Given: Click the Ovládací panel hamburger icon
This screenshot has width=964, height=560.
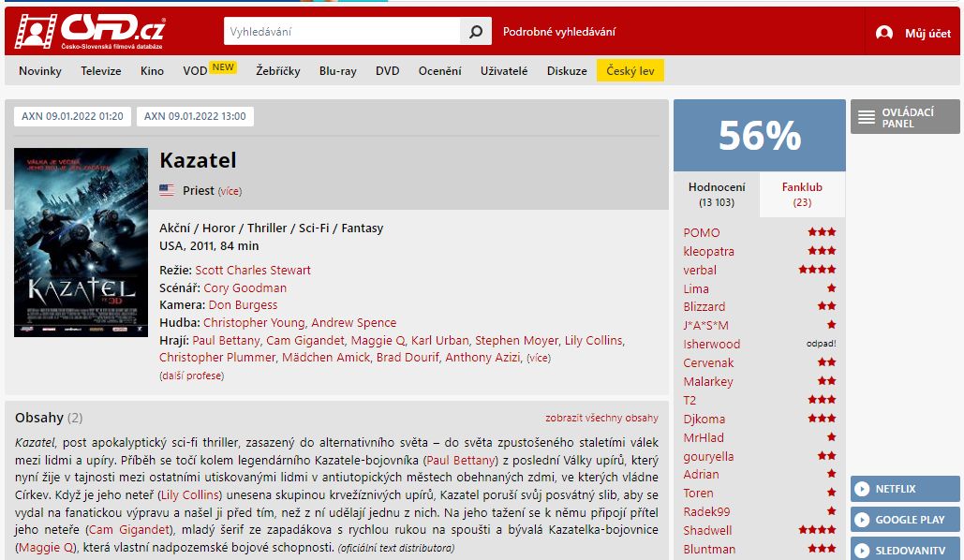Looking at the screenshot, I should [867, 117].
